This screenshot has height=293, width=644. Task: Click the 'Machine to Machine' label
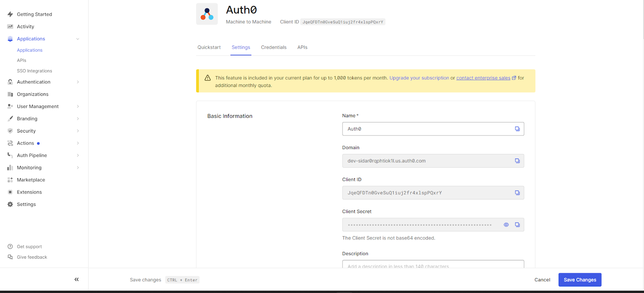[x=248, y=22]
